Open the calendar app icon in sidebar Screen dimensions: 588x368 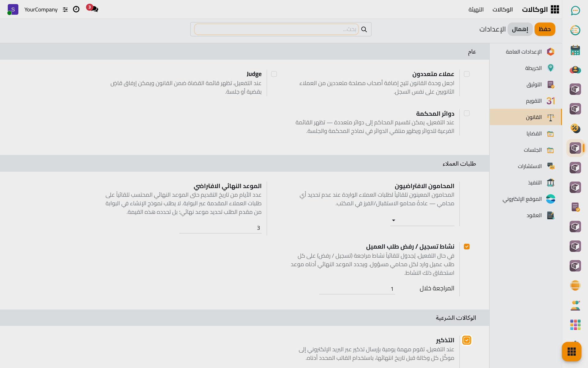click(575, 50)
